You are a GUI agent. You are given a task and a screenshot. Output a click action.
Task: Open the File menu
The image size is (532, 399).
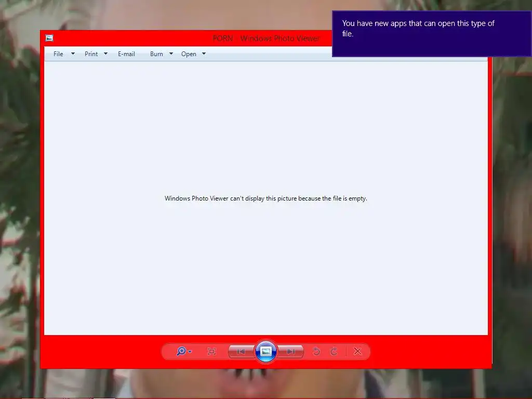(58, 54)
